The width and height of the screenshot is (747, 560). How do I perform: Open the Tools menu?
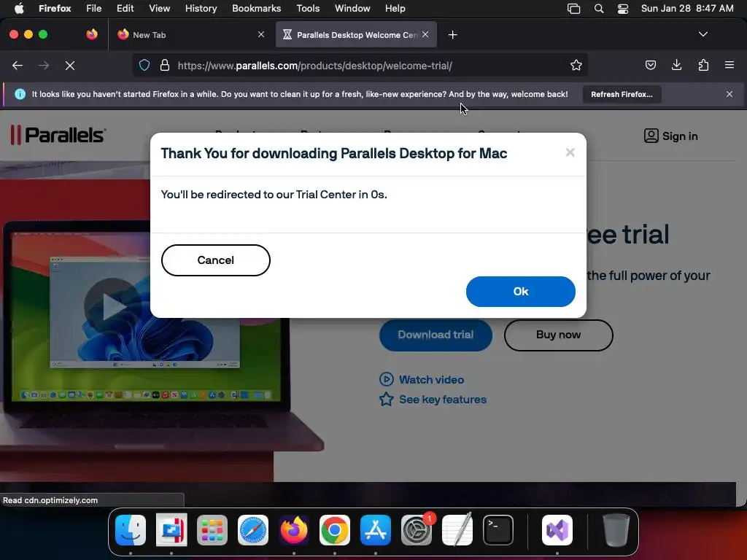pyautogui.click(x=308, y=9)
